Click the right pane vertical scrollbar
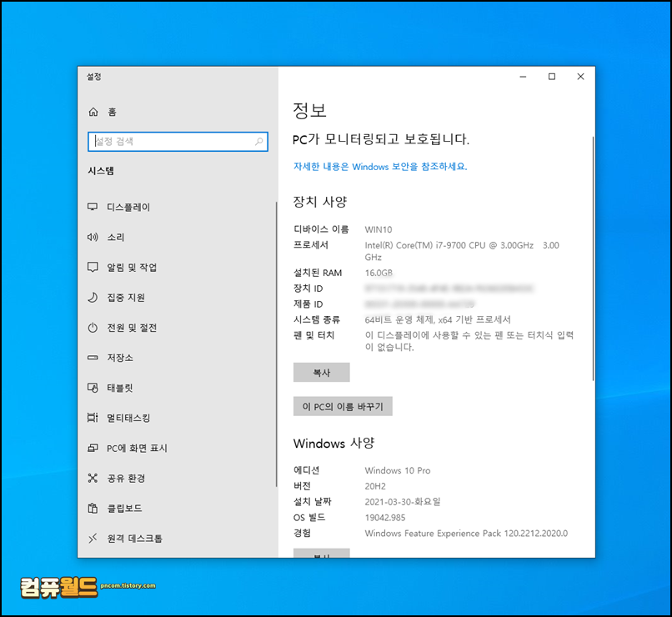The height and width of the screenshot is (617, 672). point(593,258)
